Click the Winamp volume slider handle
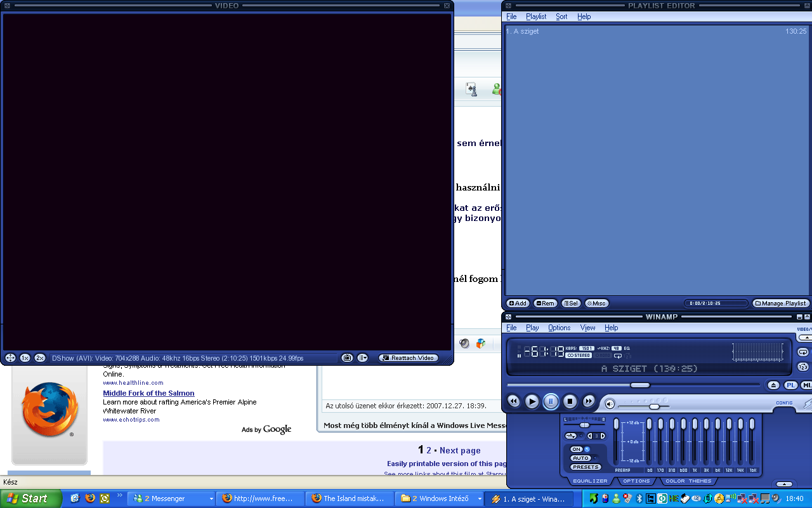 [x=654, y=406]
